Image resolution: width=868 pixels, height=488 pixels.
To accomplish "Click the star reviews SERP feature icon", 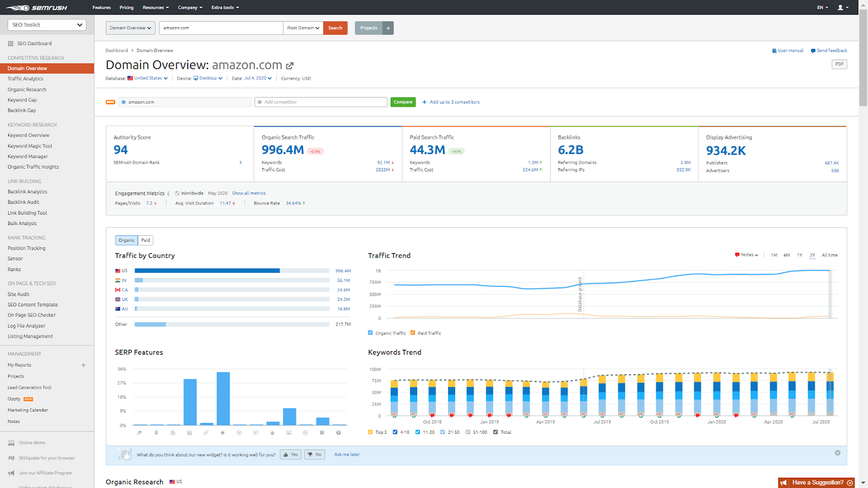I will coord(222,433).
